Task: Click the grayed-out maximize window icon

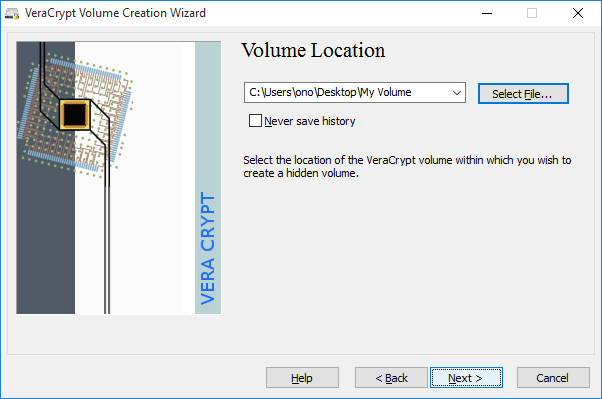Action: (x=532, y=13)
